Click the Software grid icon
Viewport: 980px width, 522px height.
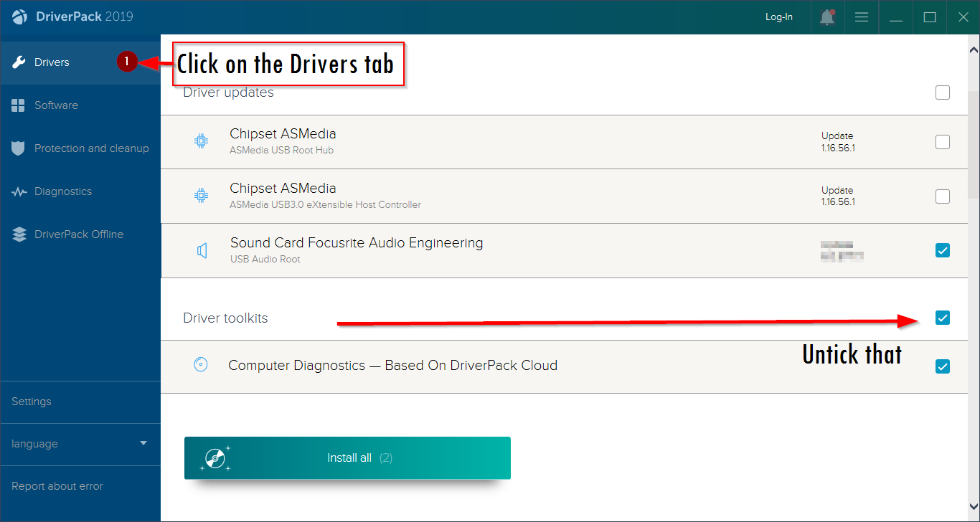pos(19,105)
